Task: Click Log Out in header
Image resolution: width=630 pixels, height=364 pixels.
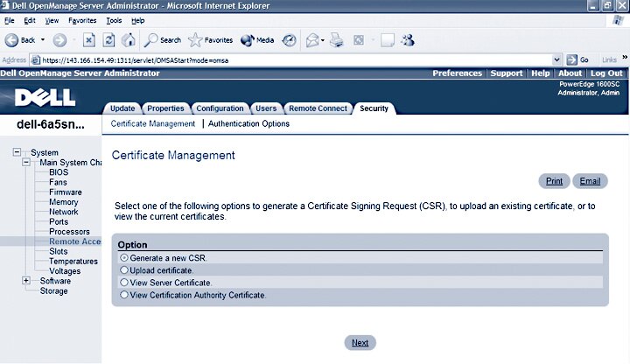Action: [x=606, y=73]
